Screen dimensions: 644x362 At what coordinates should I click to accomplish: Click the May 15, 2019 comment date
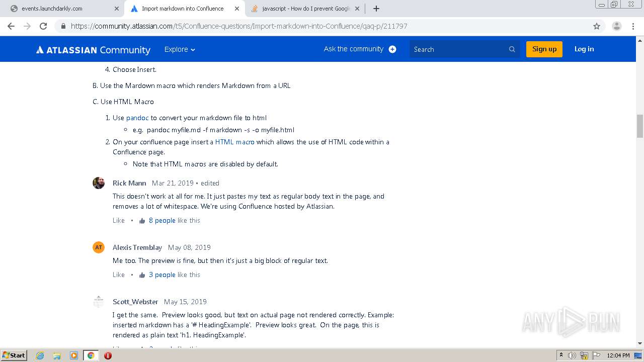tap(185, 302)
